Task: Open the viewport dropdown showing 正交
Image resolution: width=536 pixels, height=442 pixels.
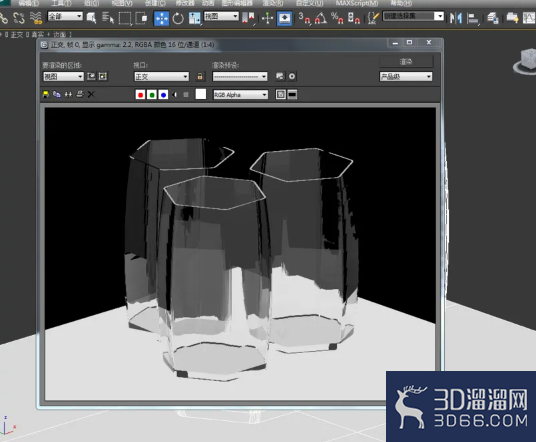Action: 161,76
